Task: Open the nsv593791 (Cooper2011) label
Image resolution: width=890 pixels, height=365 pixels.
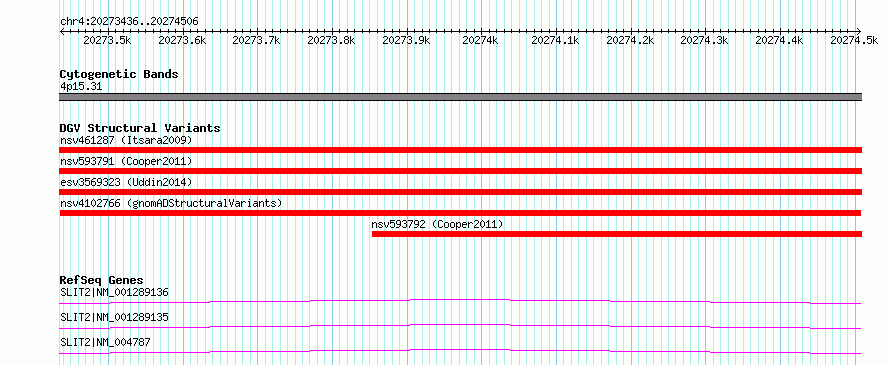Action: (126, 161)
